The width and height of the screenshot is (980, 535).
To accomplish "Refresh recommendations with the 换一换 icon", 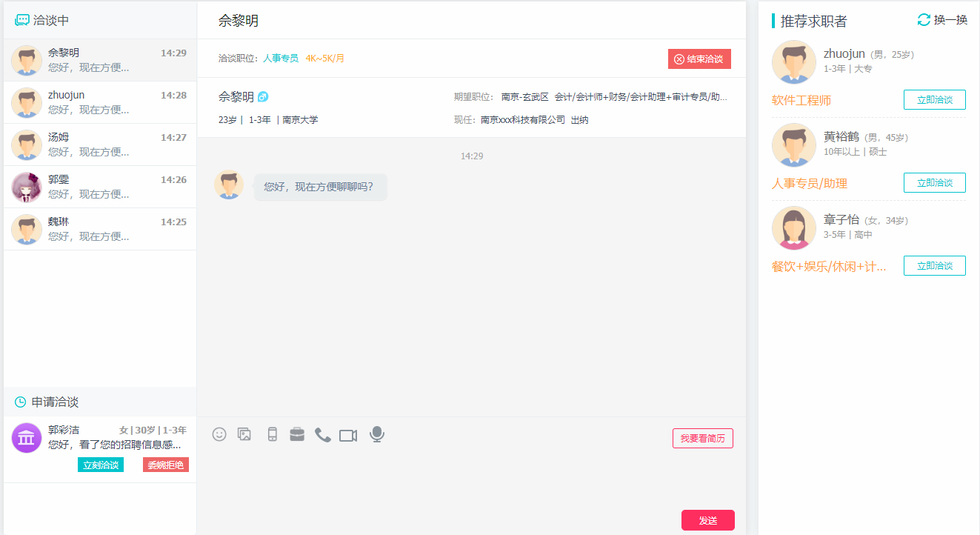I will [x=923, y=20].
